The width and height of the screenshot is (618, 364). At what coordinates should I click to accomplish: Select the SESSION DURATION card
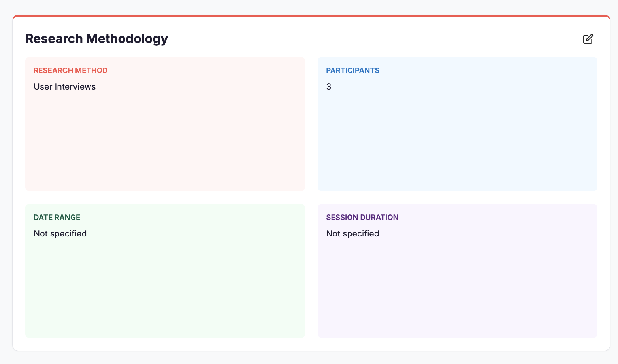(457, 270)
